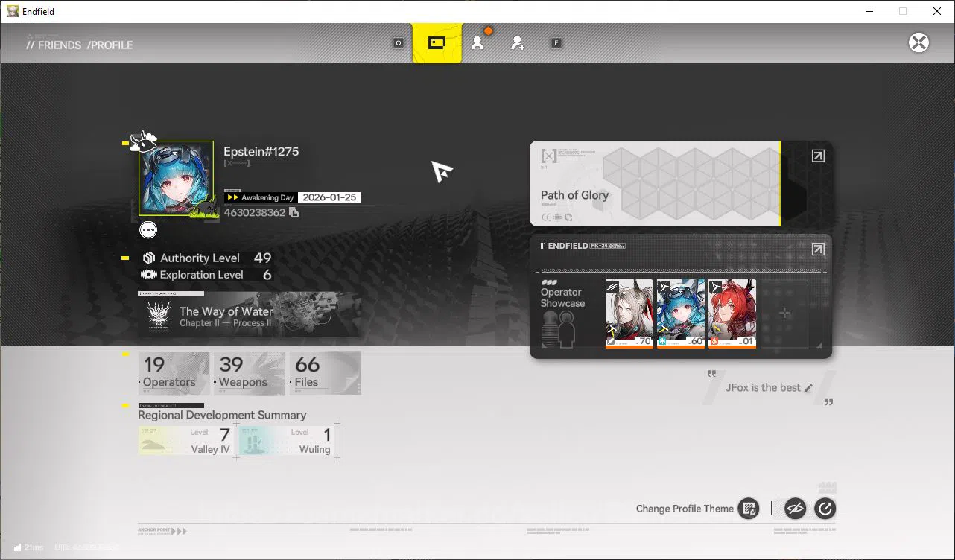Click the Q previous-tab key hint
Image resolution: width=955 pixels, height=560 pixels.
pos(399,43)
